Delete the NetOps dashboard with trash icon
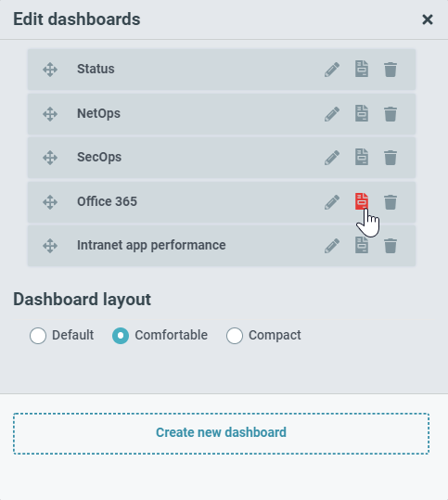 (x=390, y=114)
